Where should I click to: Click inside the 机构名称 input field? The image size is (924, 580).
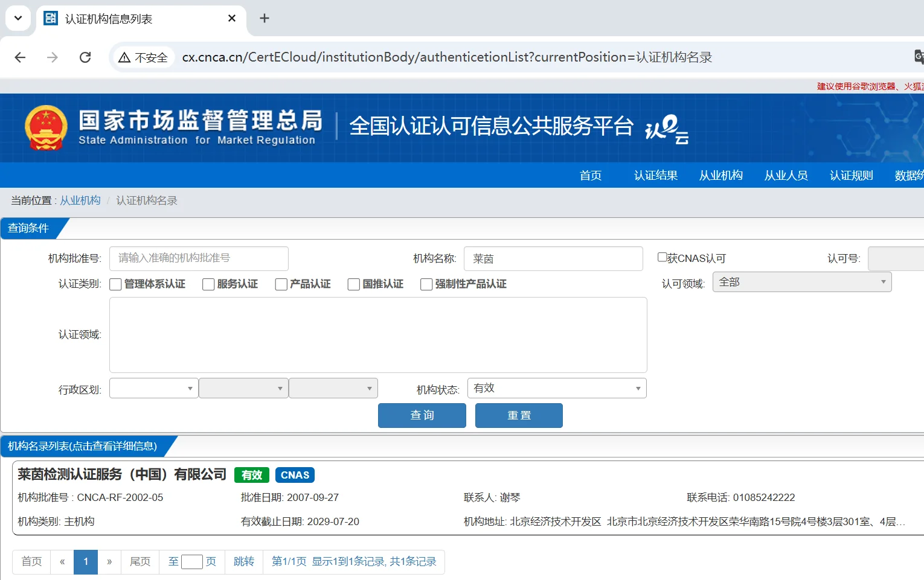[x=553, y=258]
